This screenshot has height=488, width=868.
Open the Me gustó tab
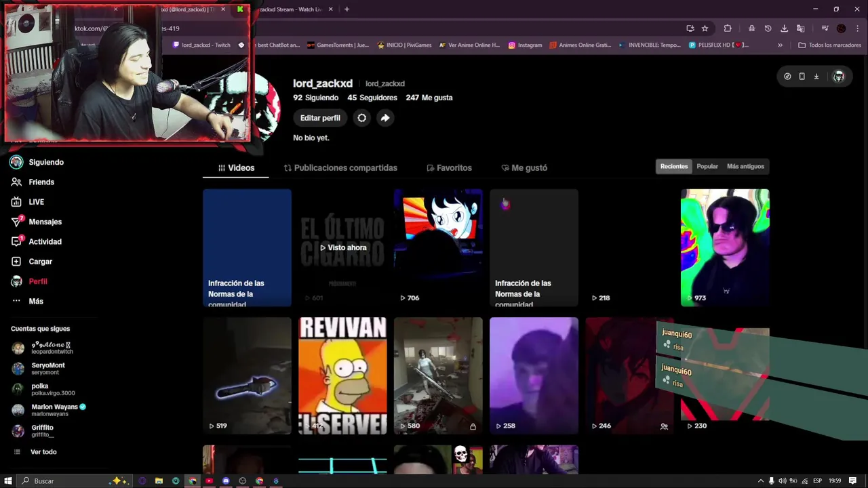[524, 167]
